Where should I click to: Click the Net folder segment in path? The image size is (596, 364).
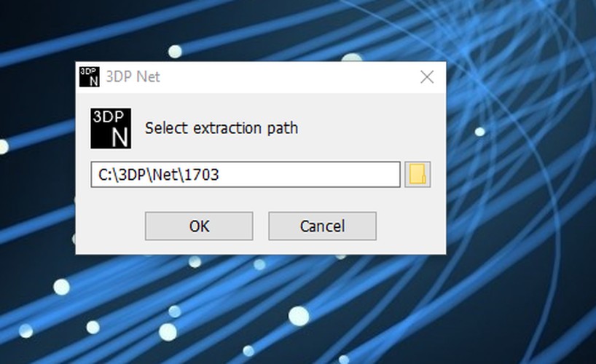165,175
